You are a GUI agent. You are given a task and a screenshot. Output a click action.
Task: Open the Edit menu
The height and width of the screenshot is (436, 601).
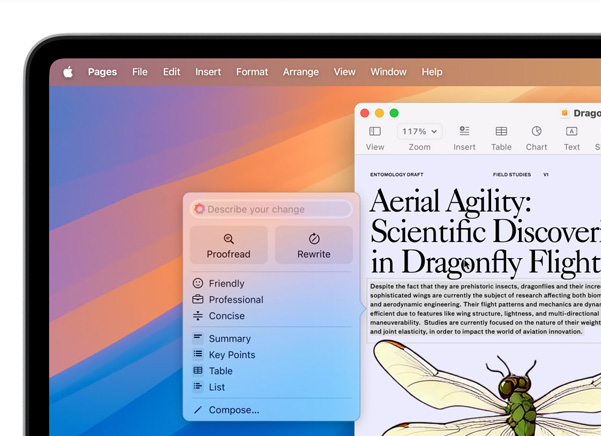171,72
